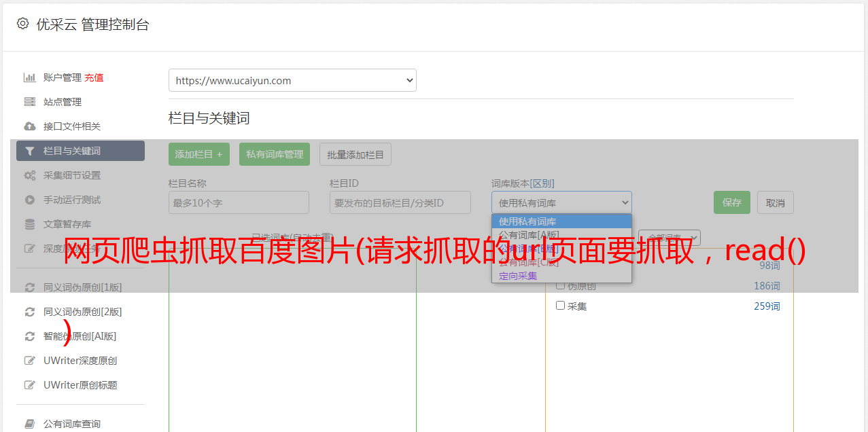Viewport: 868px width, 432px height.
Task: Click the refresh icon for 同义词伪原创[2版]
Action: click(x=29, y=312)
